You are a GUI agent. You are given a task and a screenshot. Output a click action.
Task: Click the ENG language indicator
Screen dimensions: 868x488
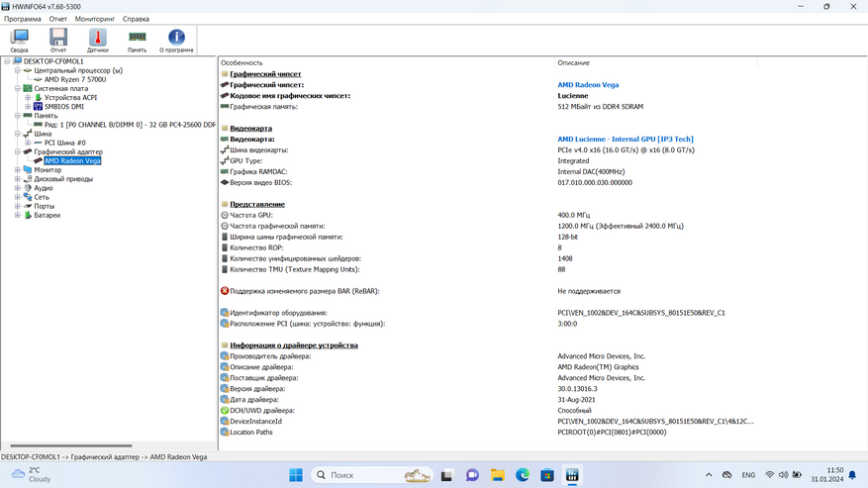point(748,475)
